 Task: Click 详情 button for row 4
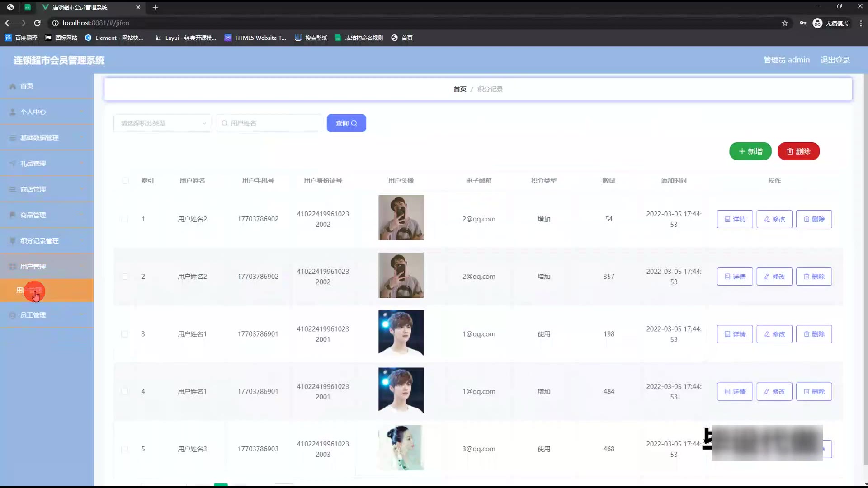[735, 391]
